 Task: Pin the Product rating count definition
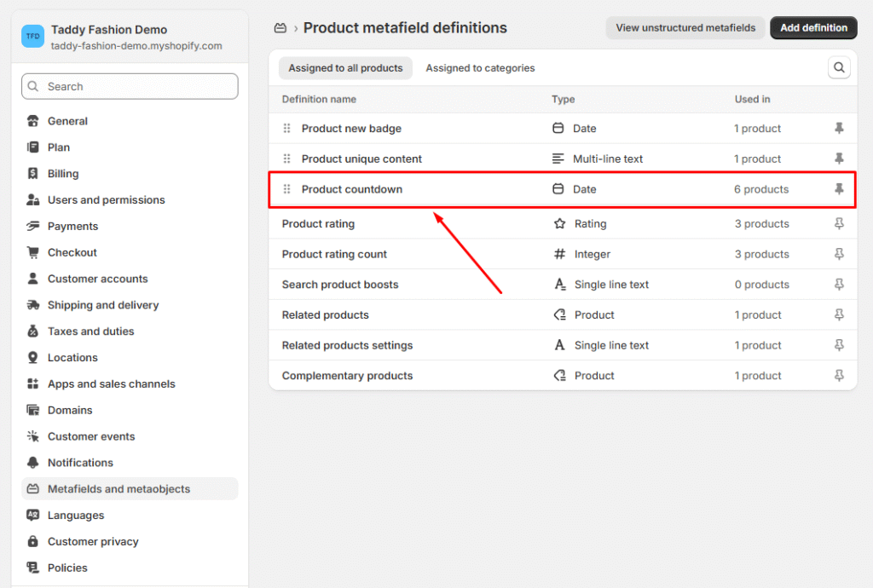click(839, 254)
